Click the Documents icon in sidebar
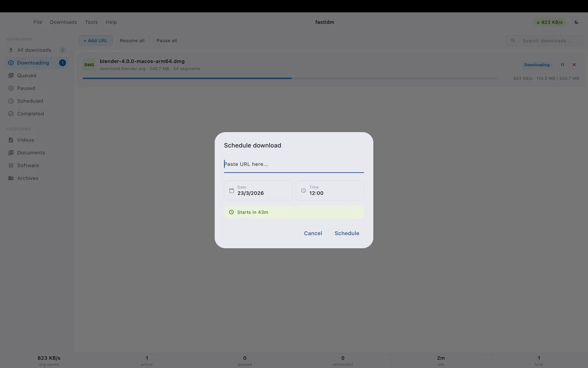This screenshot has height=368, width=588. 11,153
